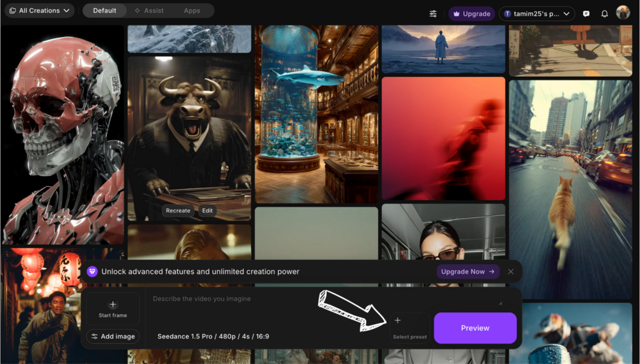Open the feedback chat icon
The image size is (640, 364).
coord(585,12)
